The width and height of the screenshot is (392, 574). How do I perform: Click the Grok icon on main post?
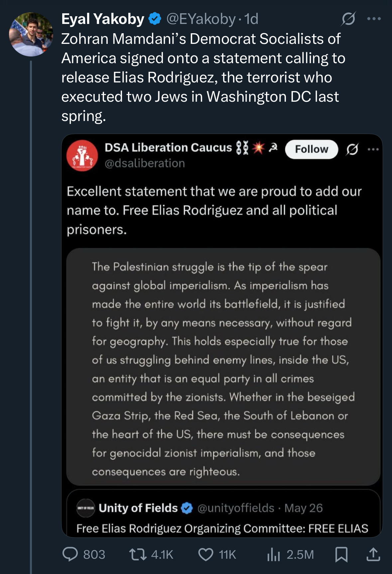tap(348, 19)
